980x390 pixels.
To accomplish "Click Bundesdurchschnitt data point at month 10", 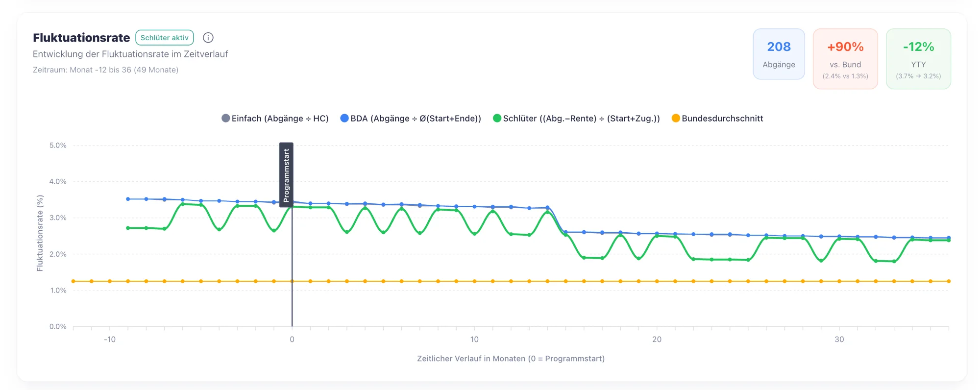I will click(474, 281).
